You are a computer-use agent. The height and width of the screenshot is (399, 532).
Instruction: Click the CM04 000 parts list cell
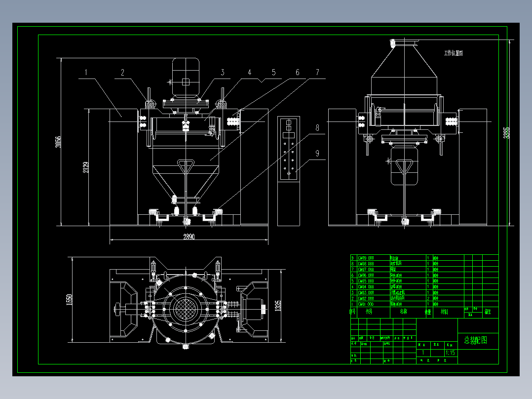point(366,287)
